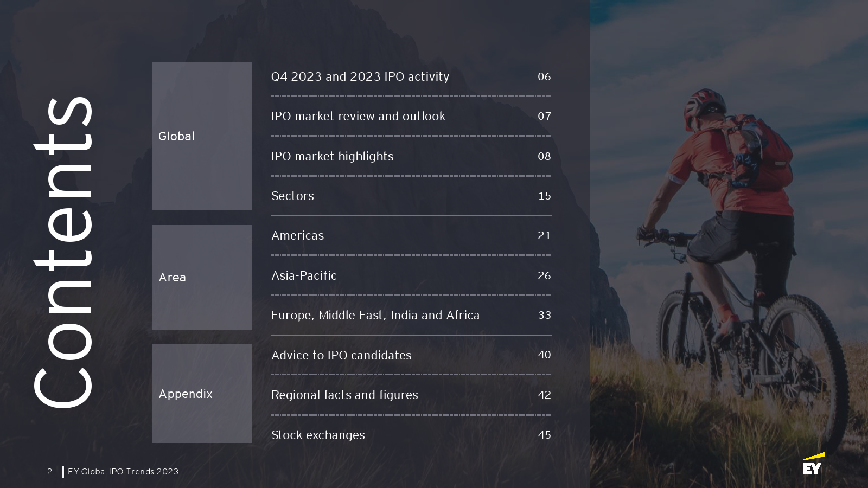Screen dimensions: 868x488
Task: Select the Area section block
Action: [x=201, y=277]
